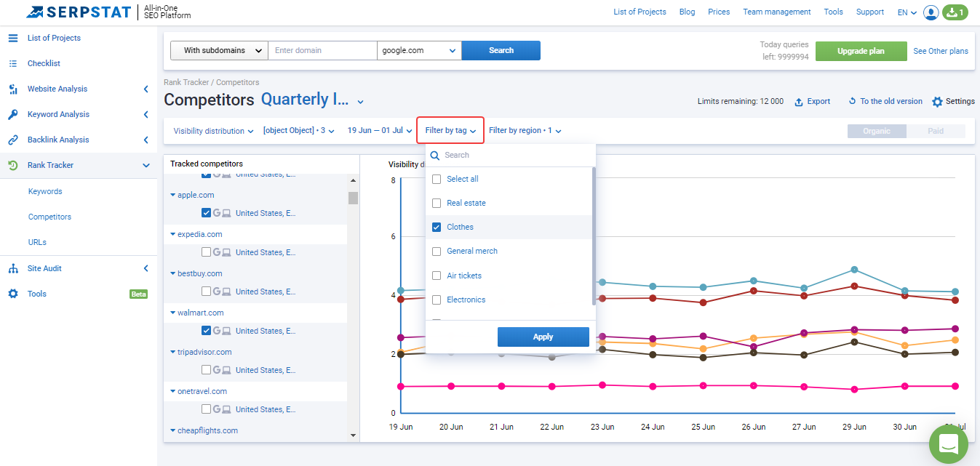
Task: Expand the 'Visibility distribution' dropdown
Action: tap(213, 131)
